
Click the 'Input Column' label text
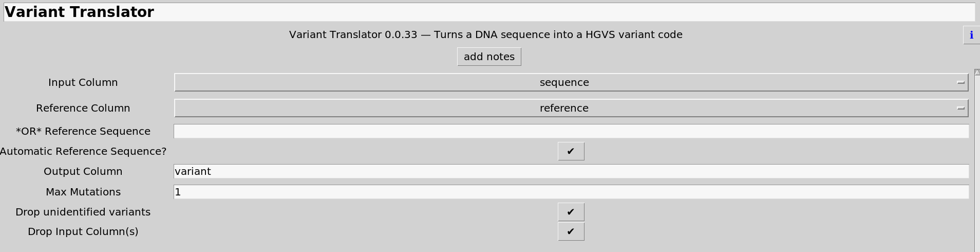83,82
